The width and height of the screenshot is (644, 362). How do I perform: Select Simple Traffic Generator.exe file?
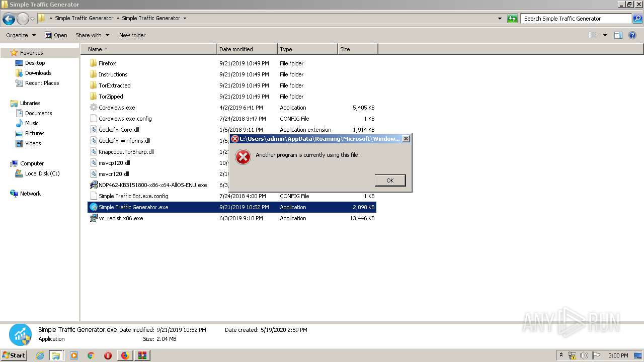point(232,207)
